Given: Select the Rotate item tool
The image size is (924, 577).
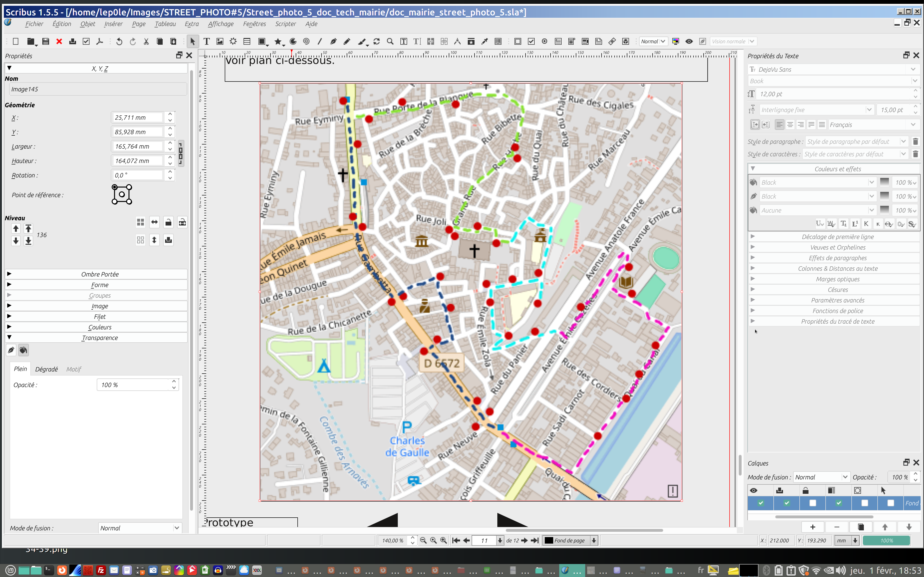Looking at the screenshot, I should pyautogui.click(x=377, y=41).
